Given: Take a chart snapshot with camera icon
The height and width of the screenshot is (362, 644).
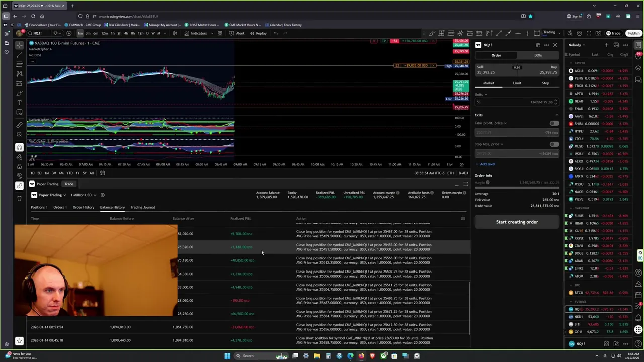Looking at the screenshot, I should click(598, 33).
